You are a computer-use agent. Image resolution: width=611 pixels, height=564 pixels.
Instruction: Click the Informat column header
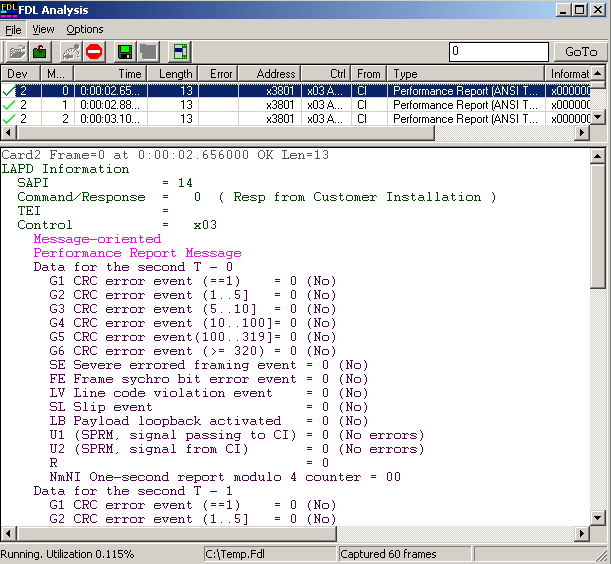pyautogui.click(x=568, y=74)
